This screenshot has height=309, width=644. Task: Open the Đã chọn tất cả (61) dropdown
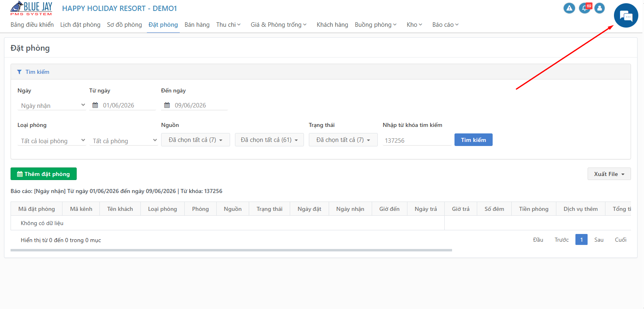coord(269,140)
